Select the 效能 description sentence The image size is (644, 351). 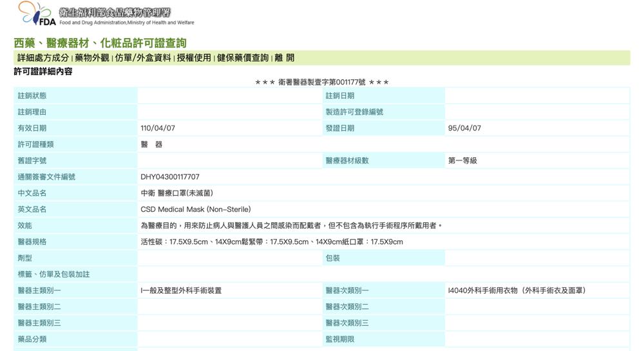tap(291, 225)
